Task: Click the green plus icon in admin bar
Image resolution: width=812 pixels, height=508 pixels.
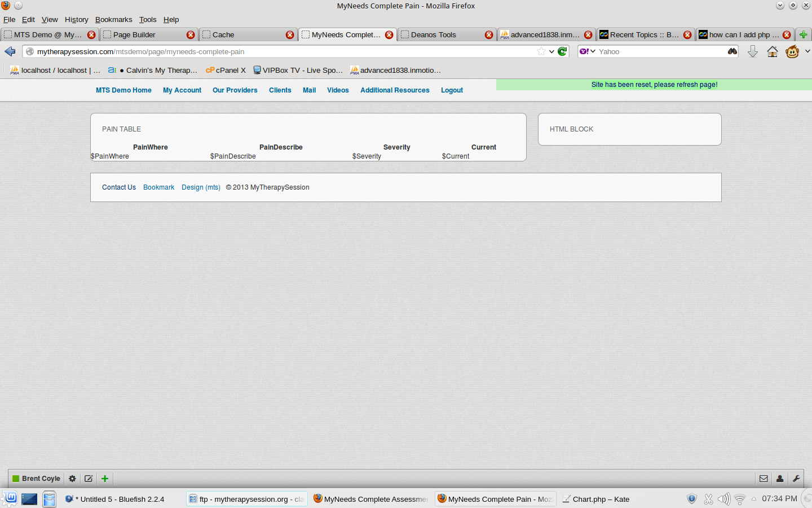Action: click(x=105, y=479)
